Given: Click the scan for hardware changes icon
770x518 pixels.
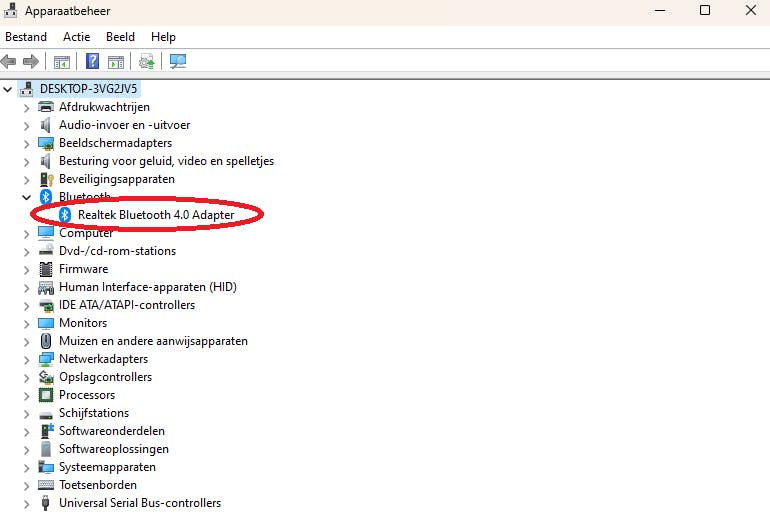Looking at the screenshot, I should (x=178, y=61).
